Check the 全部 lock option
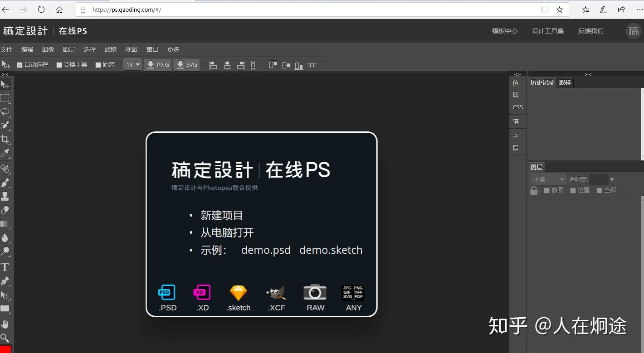 [599, 190]
